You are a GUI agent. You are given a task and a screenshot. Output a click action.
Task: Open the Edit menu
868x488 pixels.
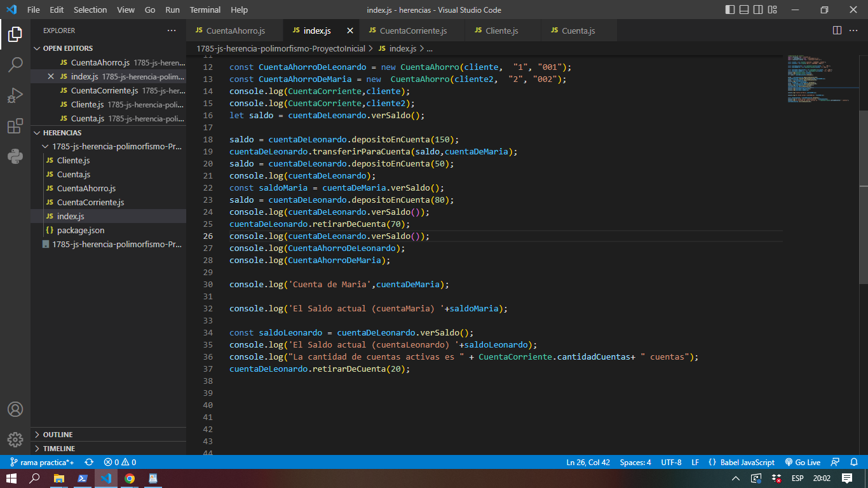pyautogui.click(x=57, y=10)
